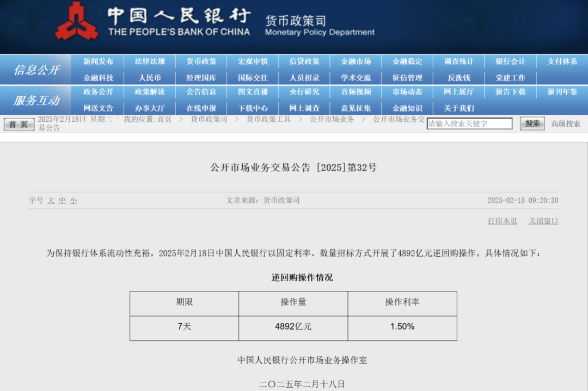
Task: Select 人民币 navigation item
Action: 150,78
